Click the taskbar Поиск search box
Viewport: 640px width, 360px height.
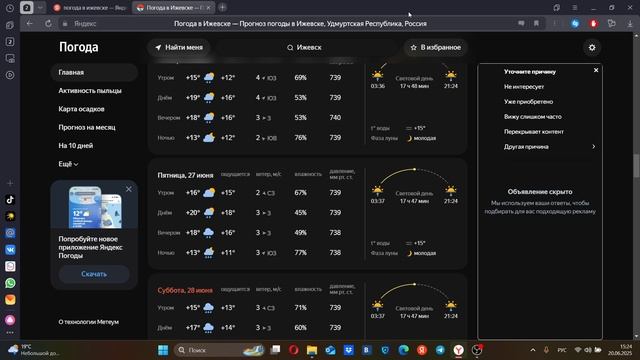tap(220, 350)
